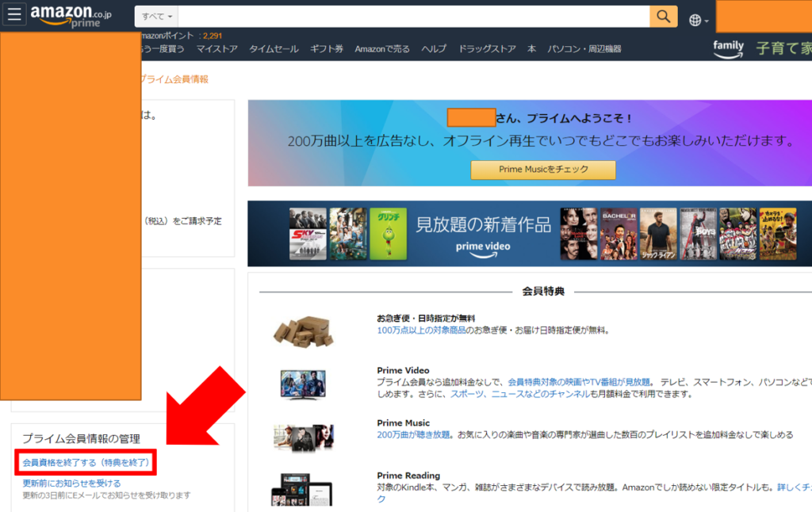This screenshot has height=512, width=812.
Task: Open ヘルプ in navigation bar
Action: [434, 49]
